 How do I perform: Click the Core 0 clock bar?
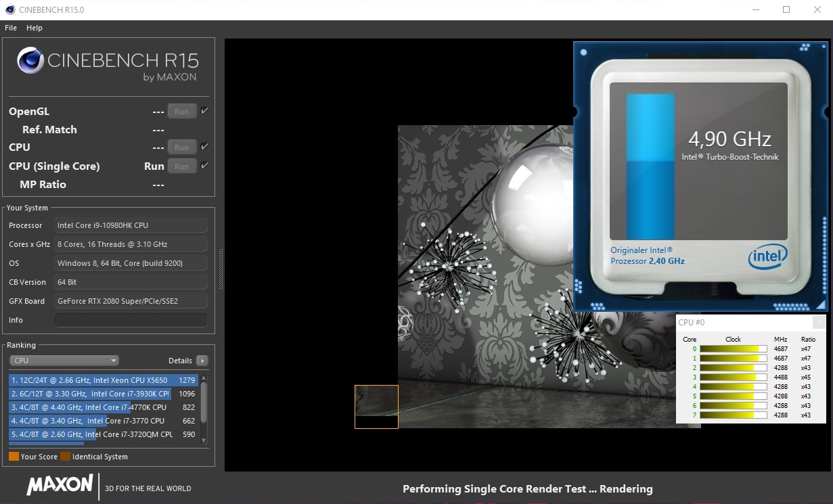[733, 349]
